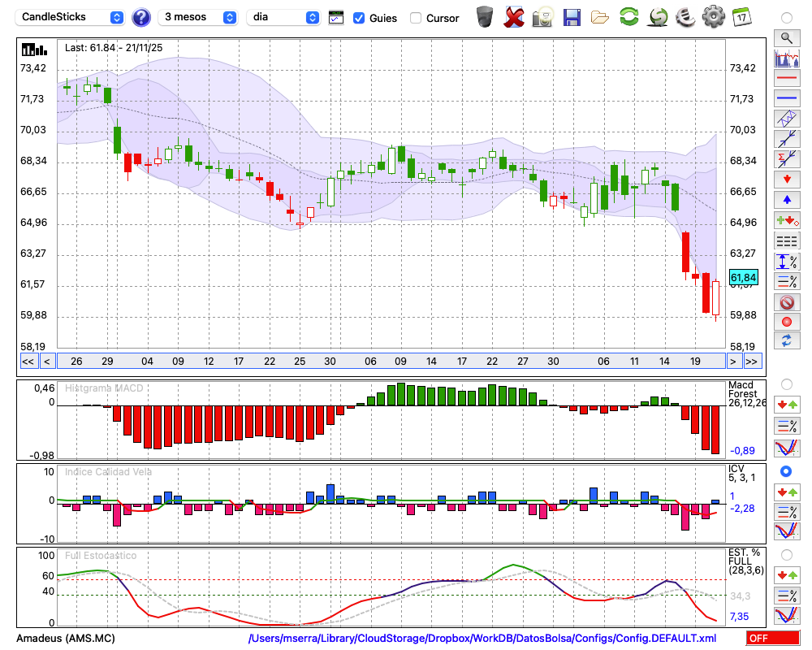Select the radio button beside Full Estocastico panel

[786, 554]
